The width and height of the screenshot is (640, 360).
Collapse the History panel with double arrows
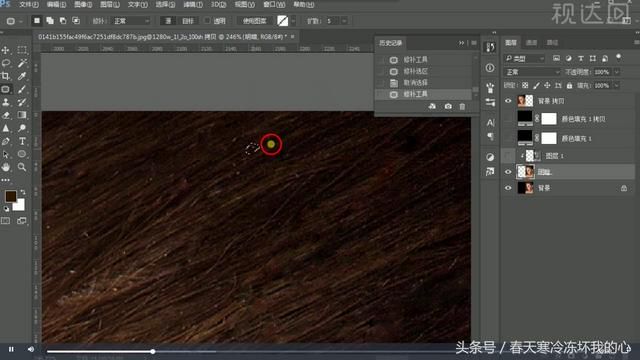click(461, 43)
